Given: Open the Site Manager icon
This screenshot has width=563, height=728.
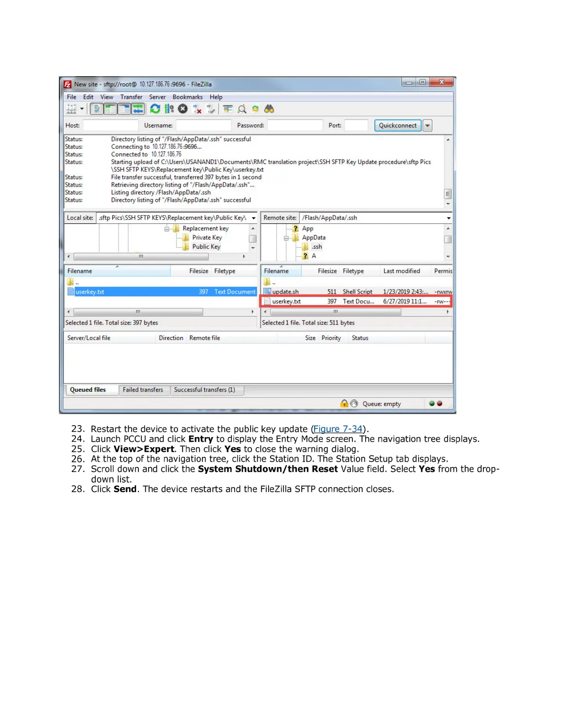Looking at the screenshot, I should (71, 109).
